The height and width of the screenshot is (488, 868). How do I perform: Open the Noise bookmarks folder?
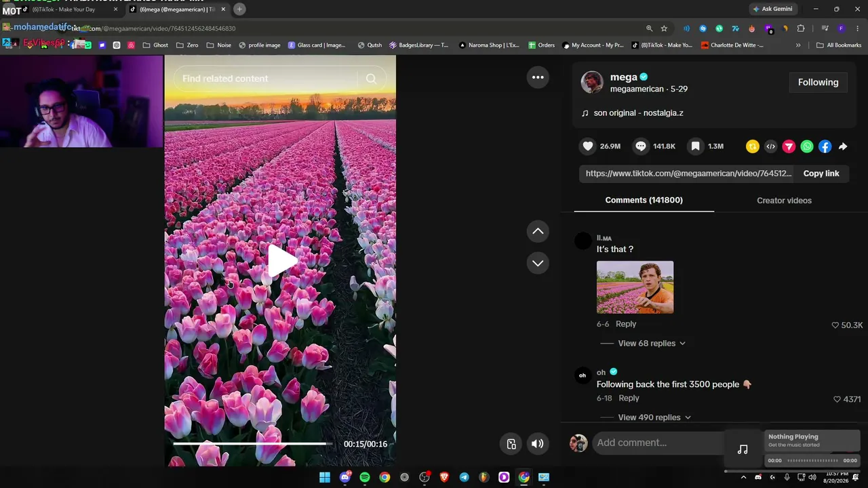218,45
